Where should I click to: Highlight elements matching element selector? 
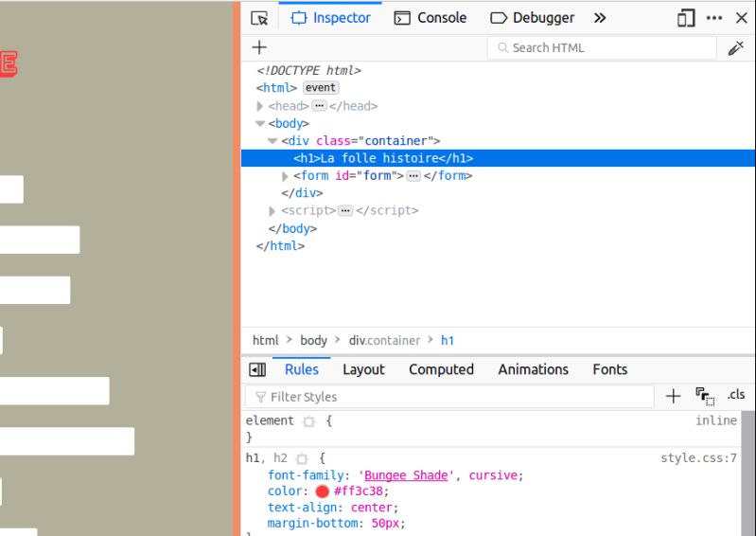click(308, 421)
